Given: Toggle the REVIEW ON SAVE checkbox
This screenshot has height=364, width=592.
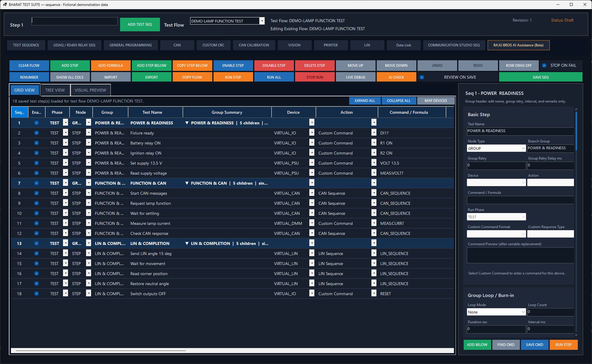Looking at the screenshot, I should coord(422,77).
